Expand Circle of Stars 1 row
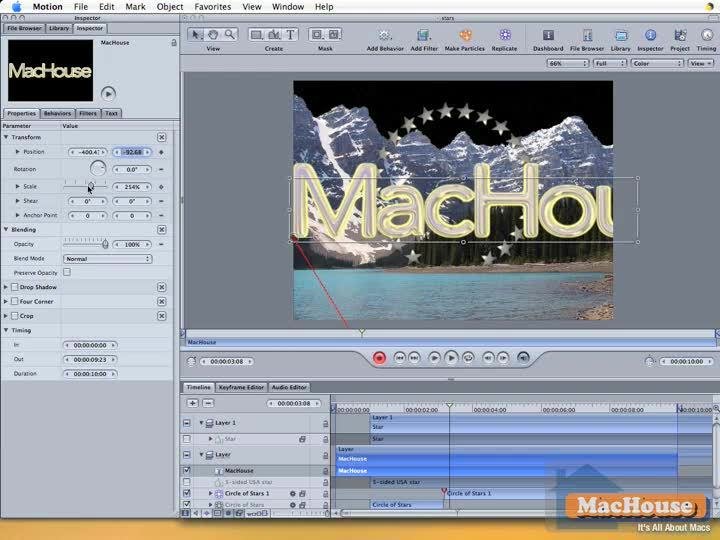The width and height of the screenshot is (720, 540). pos(210,493)
